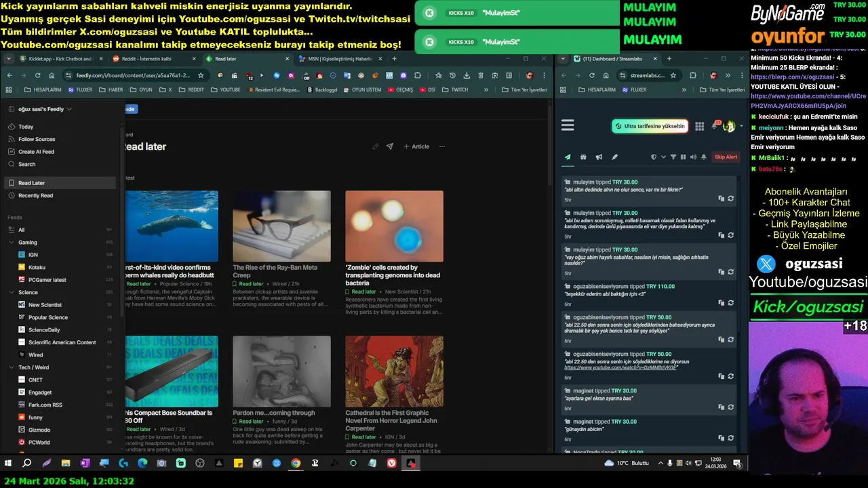
Task: Open the Streamlabs app grid icon
Action: 699,126
